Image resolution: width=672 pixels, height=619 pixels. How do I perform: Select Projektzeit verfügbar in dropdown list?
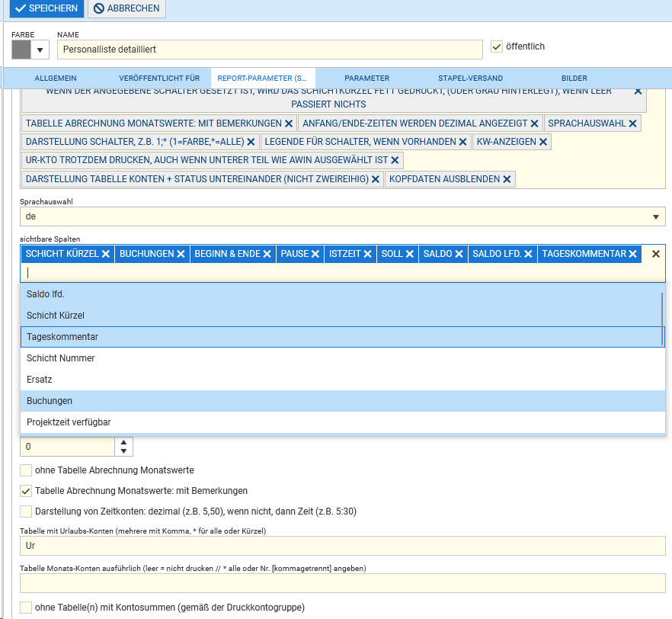[342, 422]
